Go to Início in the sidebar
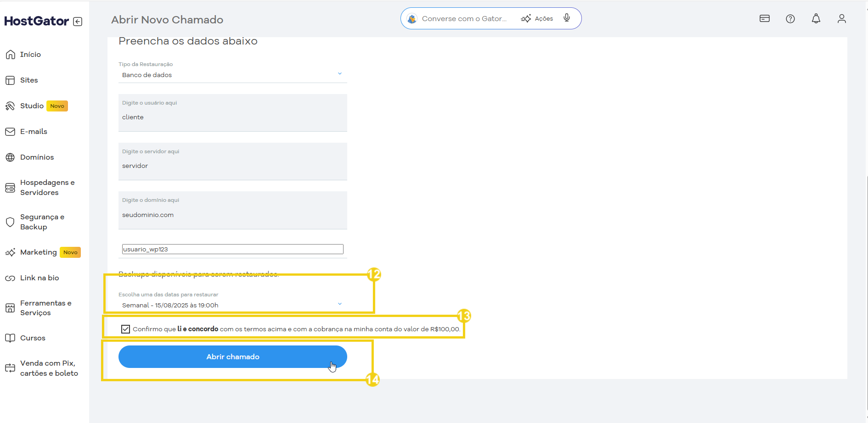Screen dimensions: 868x423 [30, 55]
